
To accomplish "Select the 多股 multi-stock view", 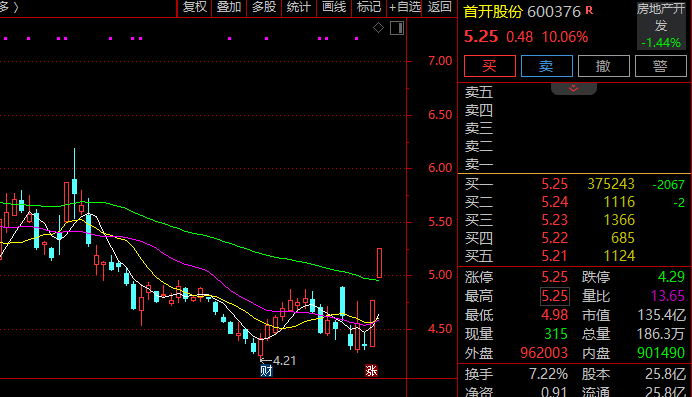I will coord(264,7).
